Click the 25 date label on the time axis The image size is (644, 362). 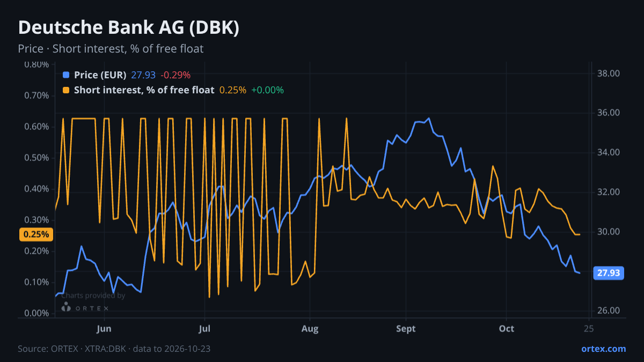click(589, 328)
